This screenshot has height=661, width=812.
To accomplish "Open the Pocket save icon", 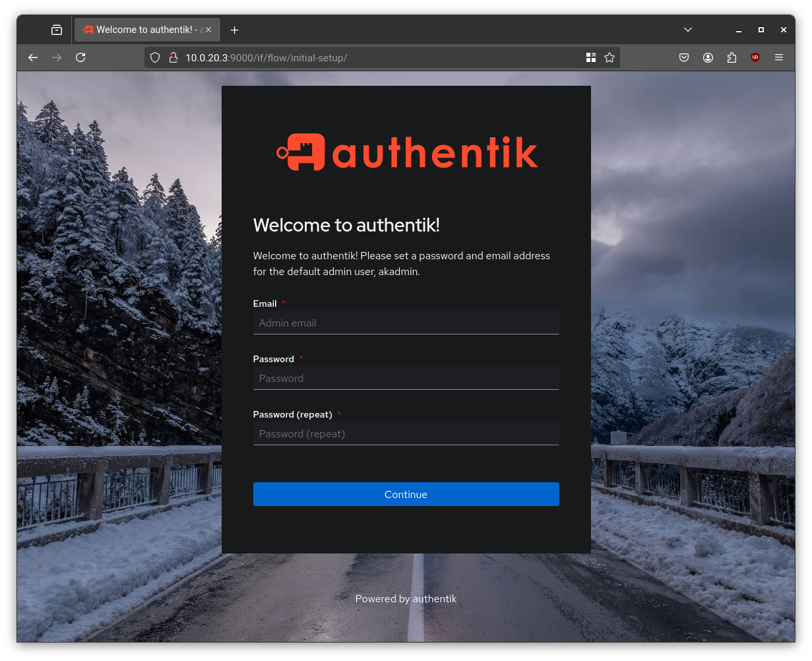I will 684,57.
